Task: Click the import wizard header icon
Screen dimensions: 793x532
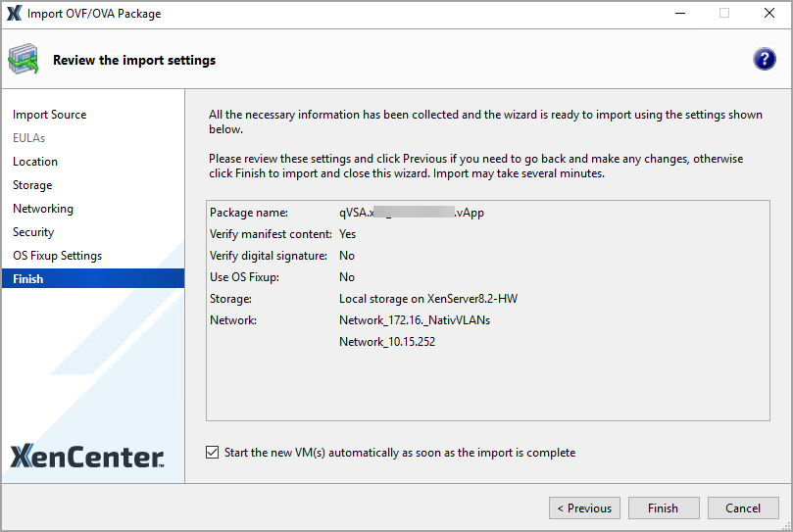Action: click(x=25, y=60)
